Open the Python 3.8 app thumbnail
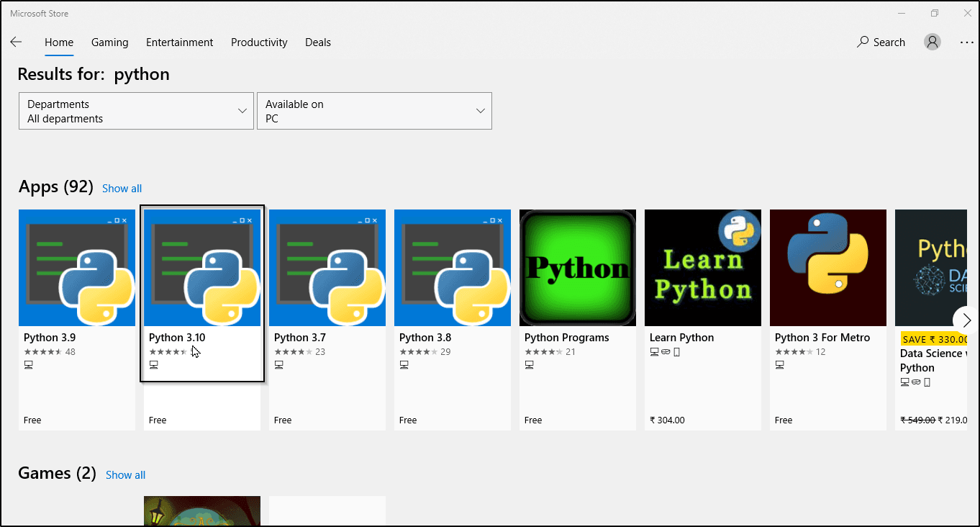 click(x=453, y=268)
